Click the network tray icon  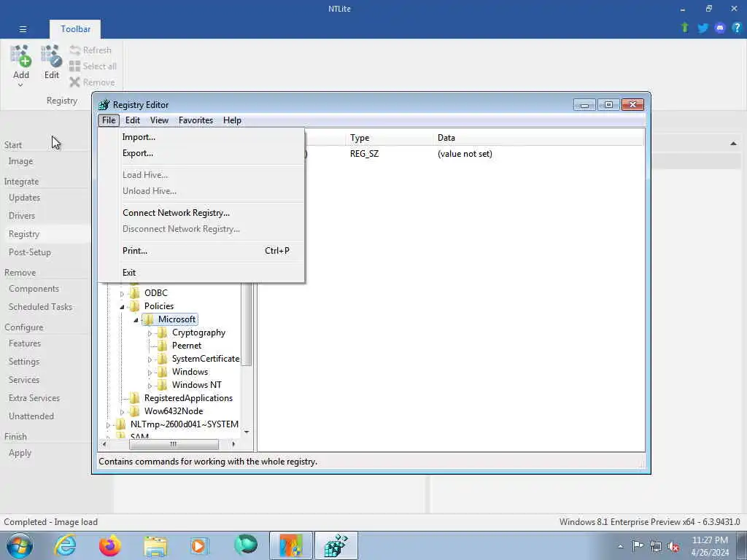[656, 547]
